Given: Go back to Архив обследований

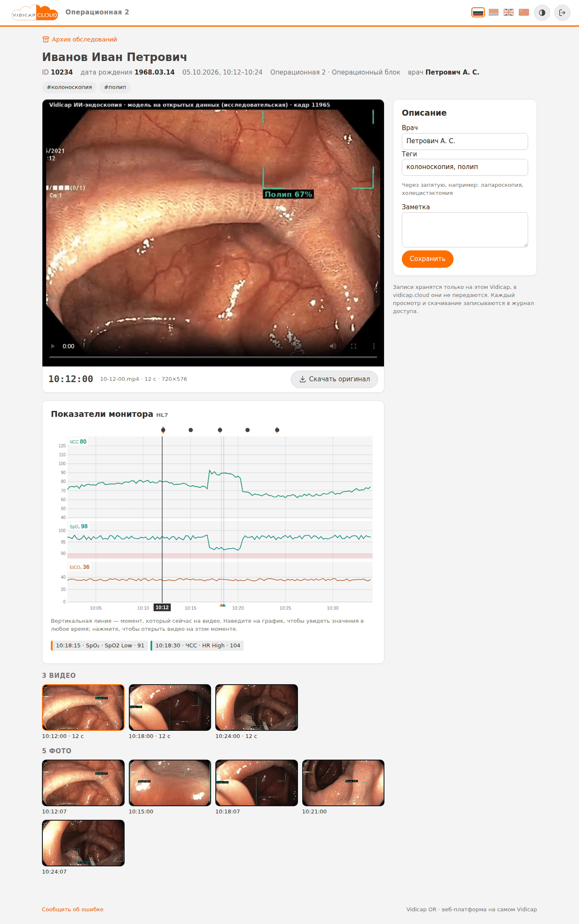Looking at the screenshot, I should 80,39.
